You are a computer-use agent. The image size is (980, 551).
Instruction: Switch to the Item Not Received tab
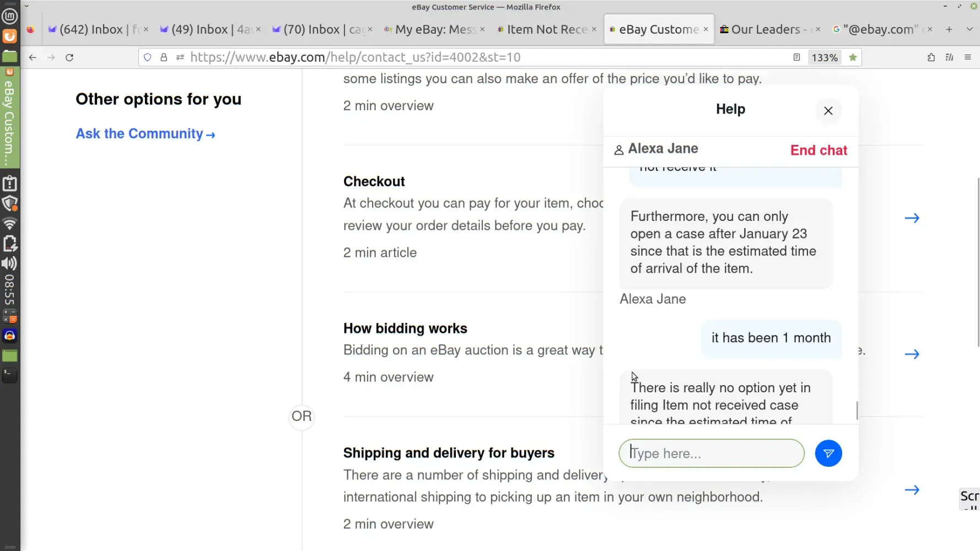[546, 29]
